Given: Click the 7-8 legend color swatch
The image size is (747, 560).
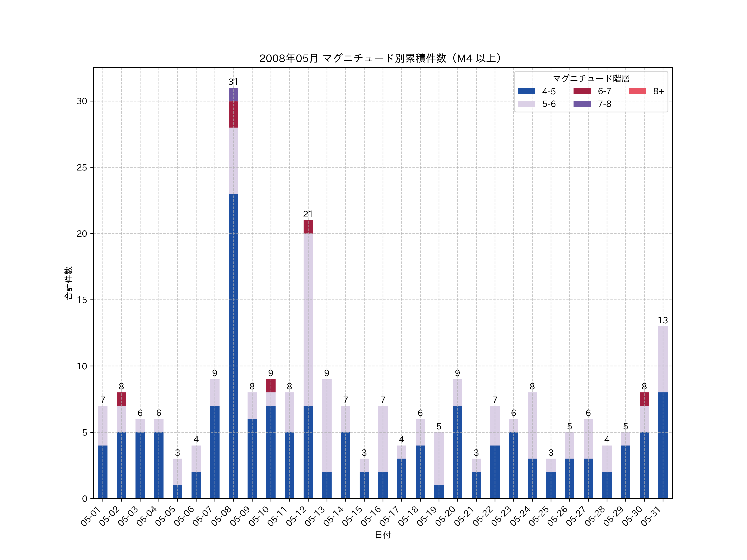Looking at the screenshot, I should coord(582,104).
